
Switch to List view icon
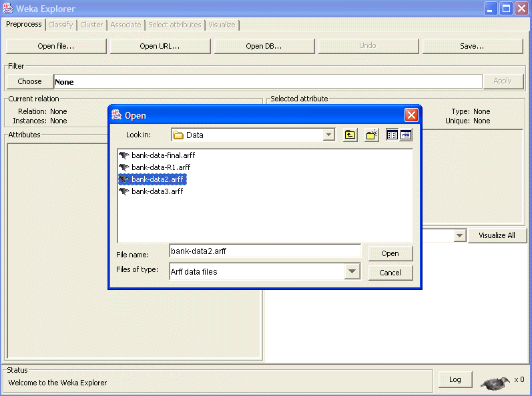pos(392,135)
